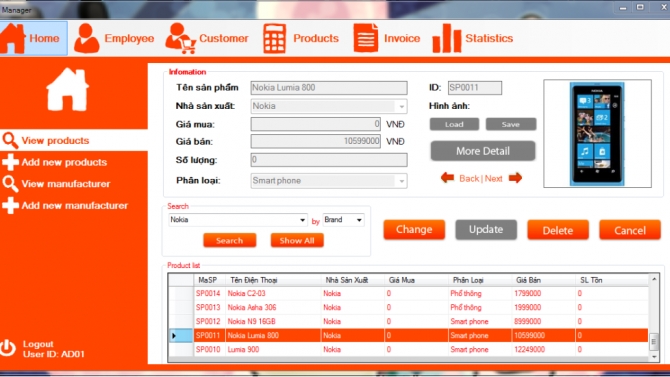The width and height of the screenshot is (670, 377).
Task: Click the Tên sản phẩm input field
Action: pos(329,88)
